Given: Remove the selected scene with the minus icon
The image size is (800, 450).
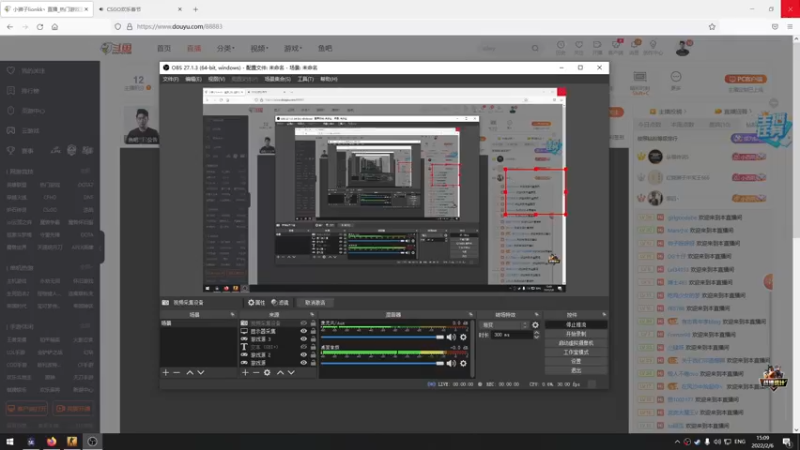Looking at the screenshot, I should [177, 372].
